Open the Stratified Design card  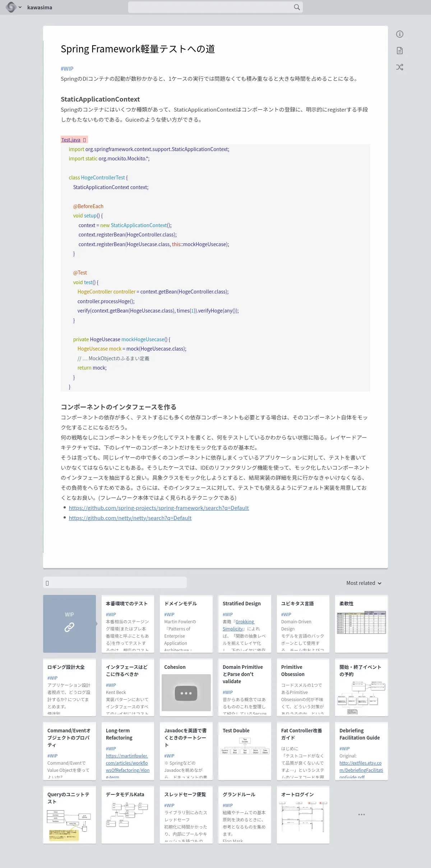(245, 624)
